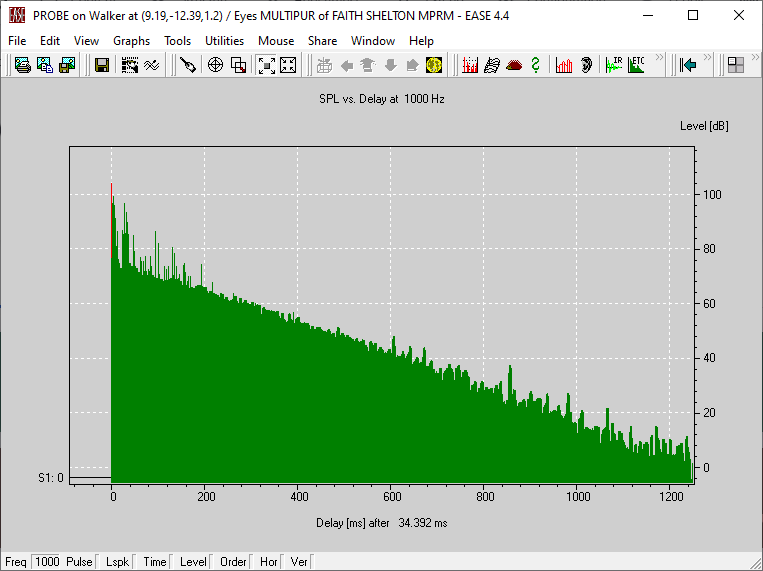Click the zoom-out corner arrows icon
The width and height of the screenshot is (763, 571).
point(266,65)
